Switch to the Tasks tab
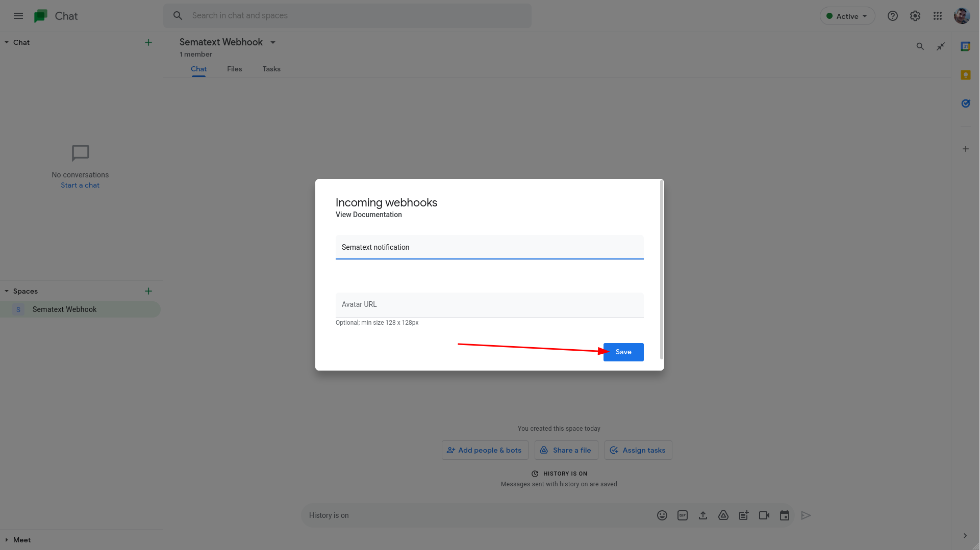 click(x=271, y=69)
